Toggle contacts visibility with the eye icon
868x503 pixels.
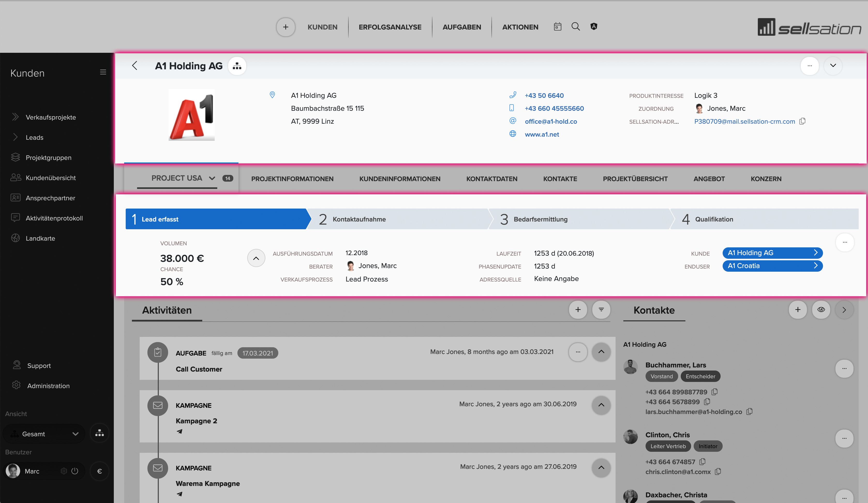(821, 309)
